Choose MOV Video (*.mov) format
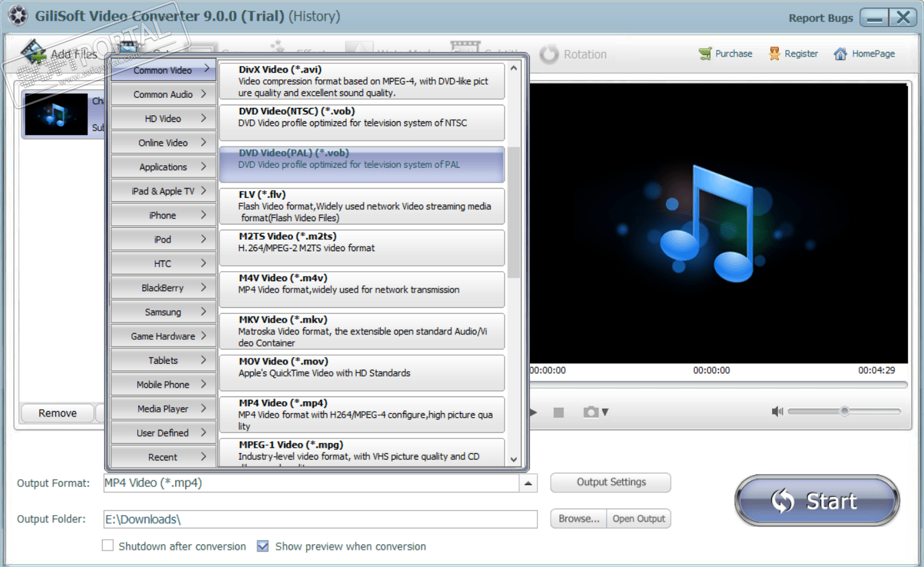The width and height of the screenshot is (924, 567). (362, 372)
